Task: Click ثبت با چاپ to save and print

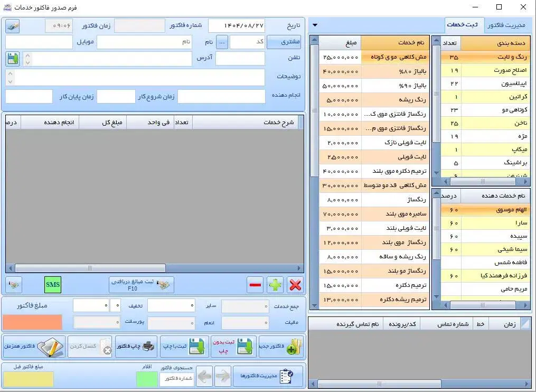Action: [x=184, y=347]
